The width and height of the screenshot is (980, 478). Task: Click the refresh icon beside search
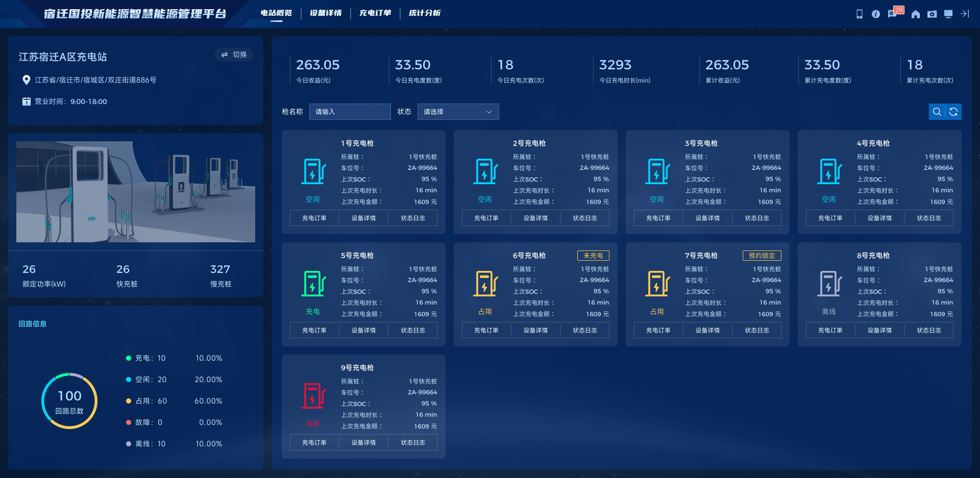point(953,112)
